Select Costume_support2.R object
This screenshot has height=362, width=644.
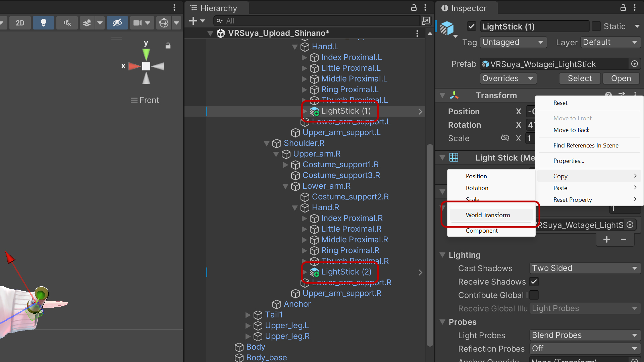click(x=350, y=197)
